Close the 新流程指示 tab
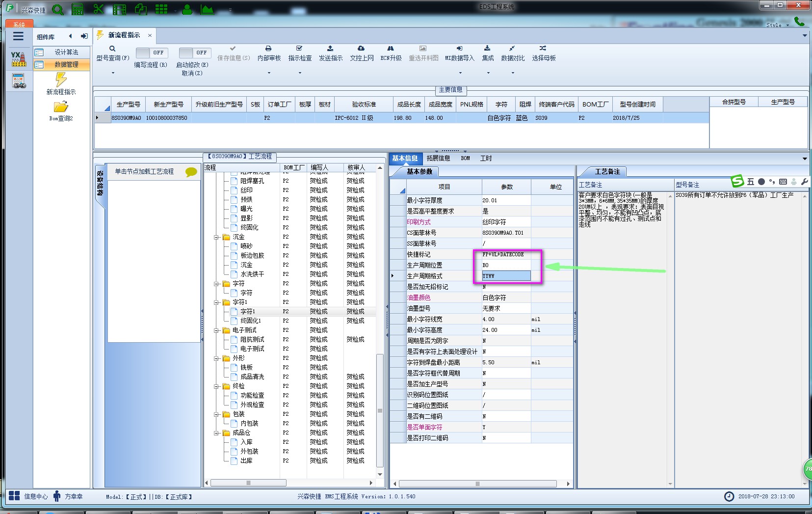Image resolution: width=812 pixels, height=514 pixels. click(150, 35)
